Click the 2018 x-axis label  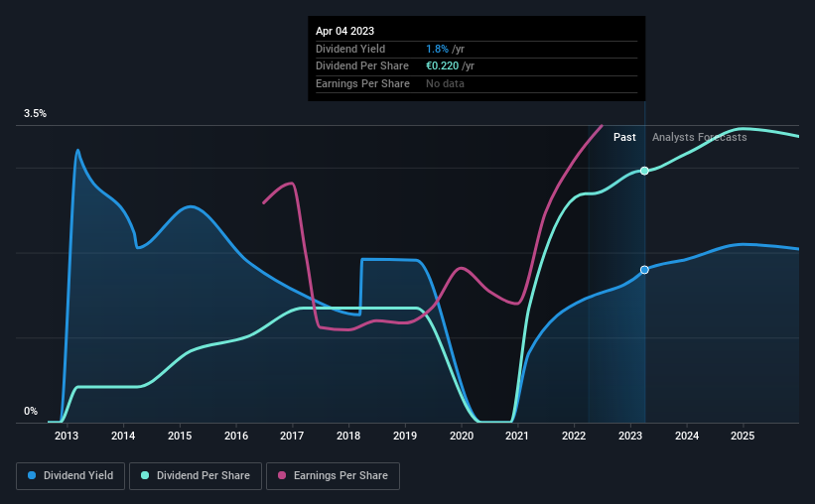pyautogui.click(x=348, y=436)
